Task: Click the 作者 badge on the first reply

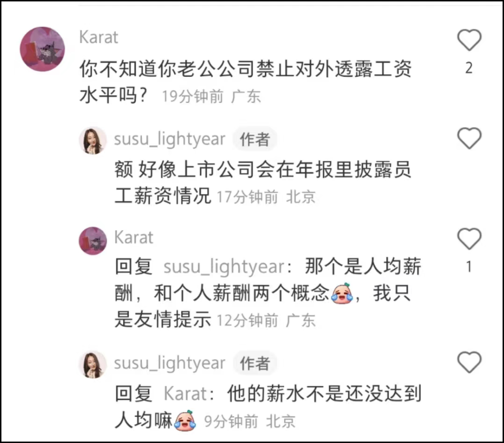Action: (x=255, y=139)
